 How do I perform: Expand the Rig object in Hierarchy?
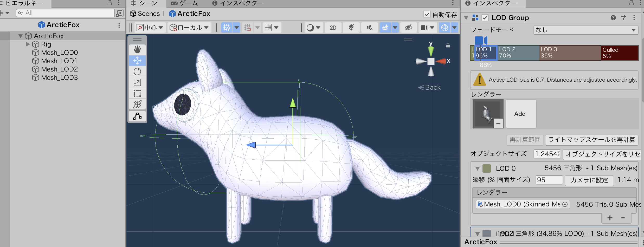[28, 44]
